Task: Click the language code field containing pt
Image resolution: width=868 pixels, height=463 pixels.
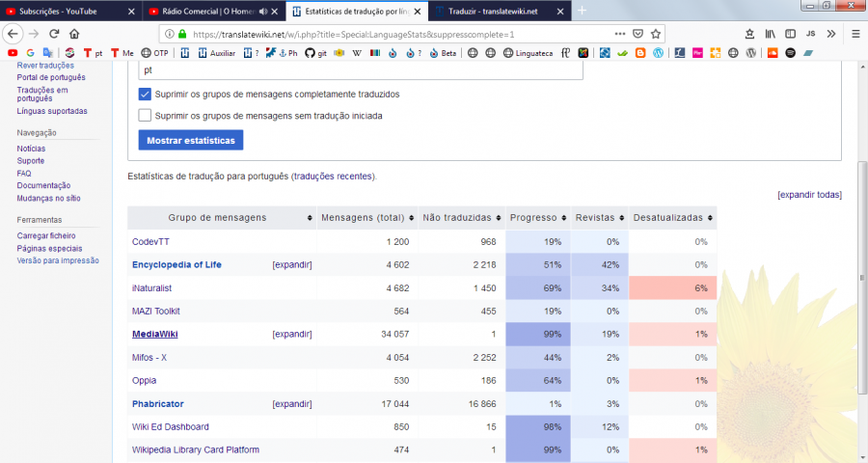Action: (x=361, y=70)
